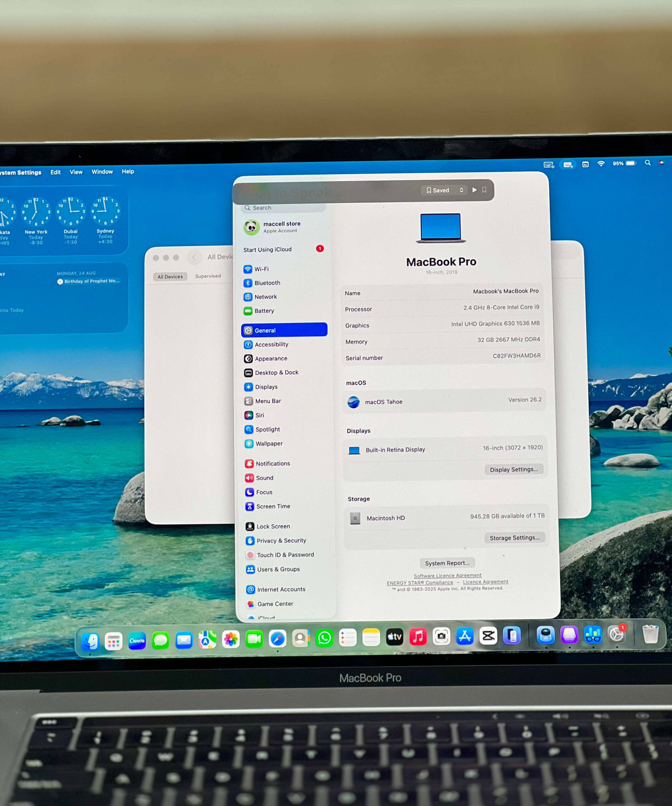Open FaceTime from the Dock

pos(254,639)
